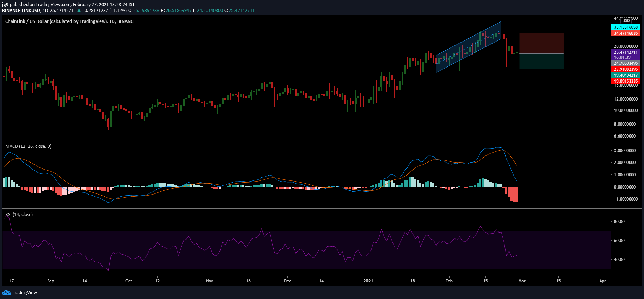This screenshot has height=299, width=644.
Task: Click the red 19.09153335 price label
Action: [625, 81]
